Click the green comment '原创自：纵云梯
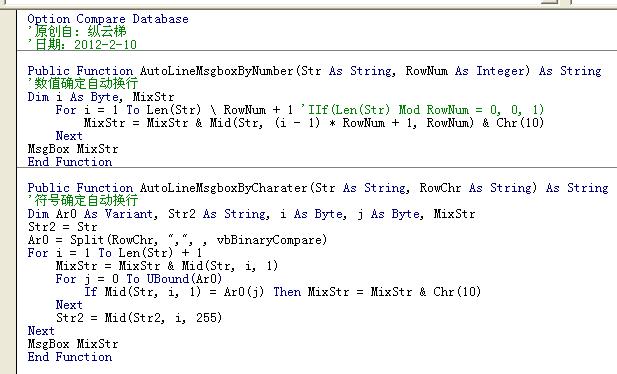Image resolution: width=617 pixels, height=374 pixels. (77, 31)
